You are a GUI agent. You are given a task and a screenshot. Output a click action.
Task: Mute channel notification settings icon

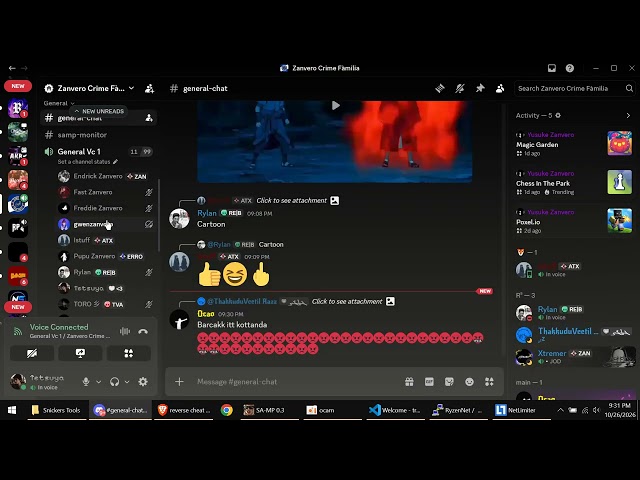(x=460, y=88)
